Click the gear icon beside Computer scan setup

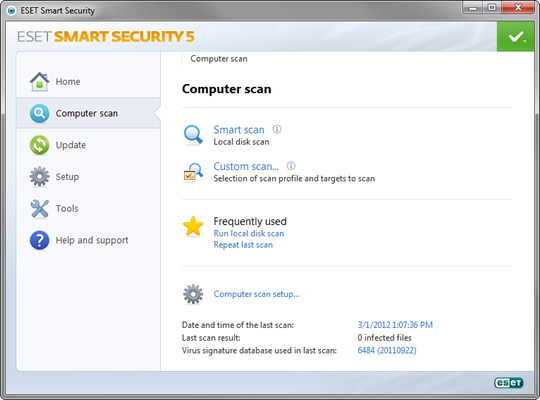(x=193, y=294)
